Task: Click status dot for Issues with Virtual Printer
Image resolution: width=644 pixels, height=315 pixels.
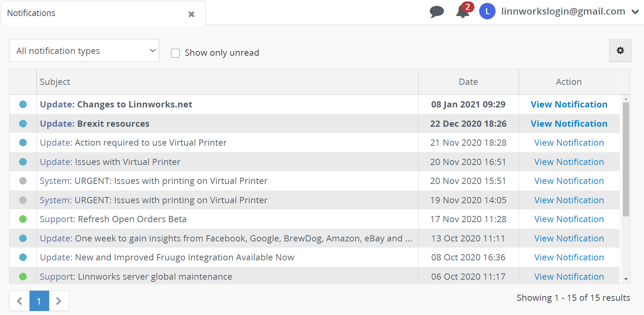Action: [23, 162]
